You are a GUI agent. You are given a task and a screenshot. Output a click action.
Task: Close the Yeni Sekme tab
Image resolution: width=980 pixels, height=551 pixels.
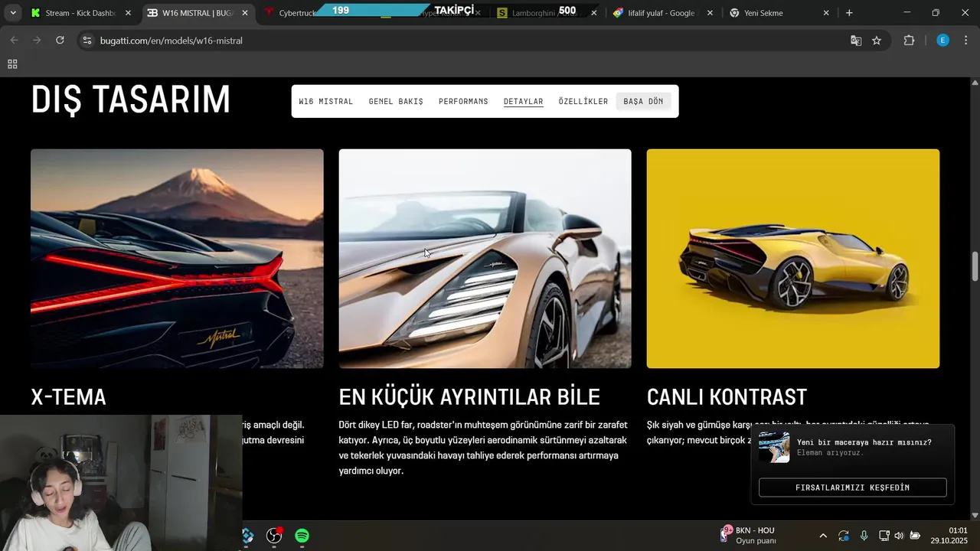click(826, 13)
